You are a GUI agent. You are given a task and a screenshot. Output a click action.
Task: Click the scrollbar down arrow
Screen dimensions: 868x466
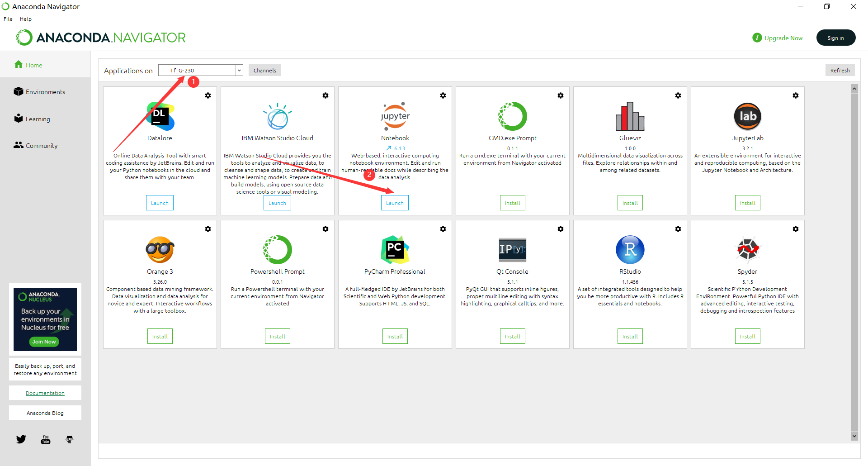coord(854,436)
